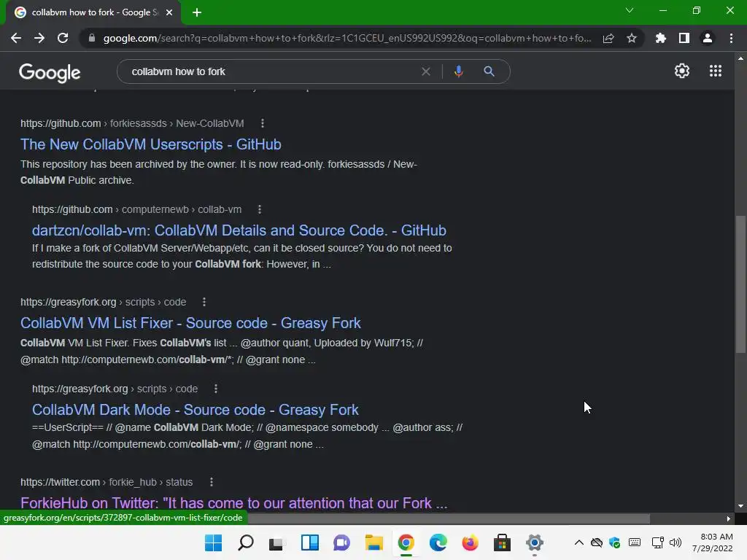Open File Explorer from the taskbar
The image size is (747, 560).
point(374,542)
